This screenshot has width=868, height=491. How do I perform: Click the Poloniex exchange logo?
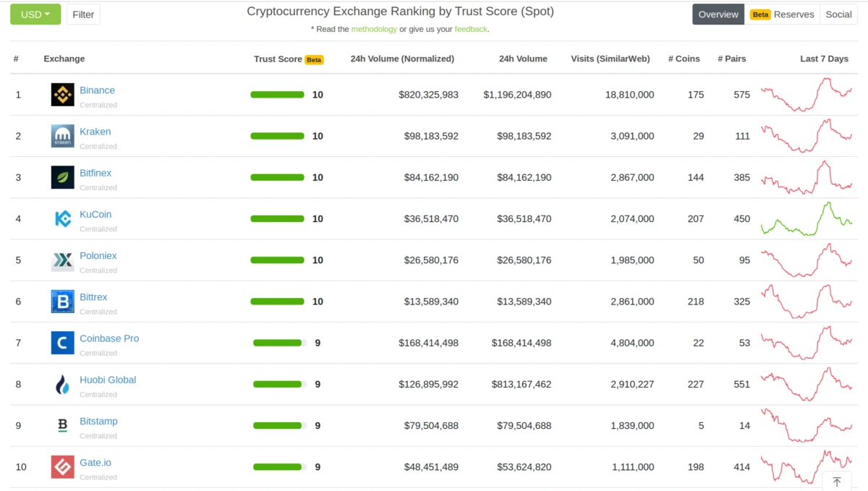(62, 260)
